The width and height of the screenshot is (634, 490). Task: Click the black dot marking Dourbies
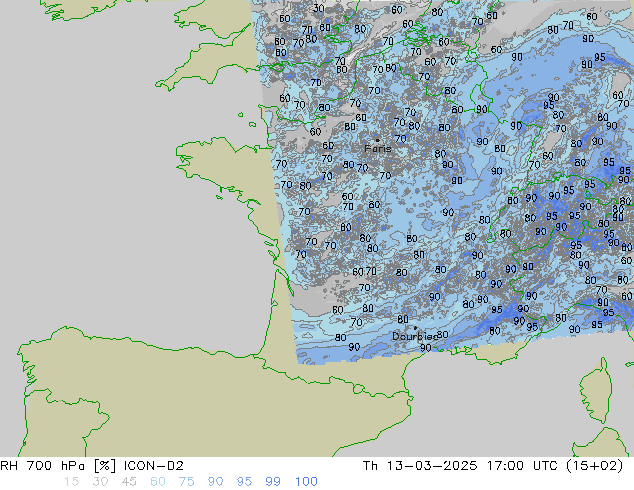415,328
